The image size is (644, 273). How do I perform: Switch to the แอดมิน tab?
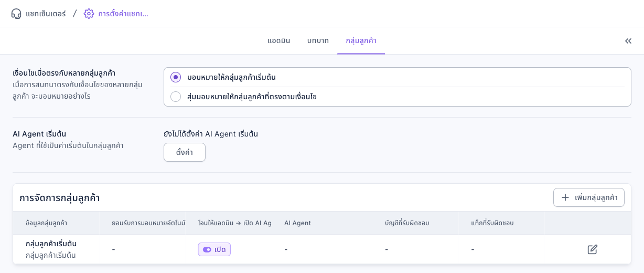(x=279, y=41)
